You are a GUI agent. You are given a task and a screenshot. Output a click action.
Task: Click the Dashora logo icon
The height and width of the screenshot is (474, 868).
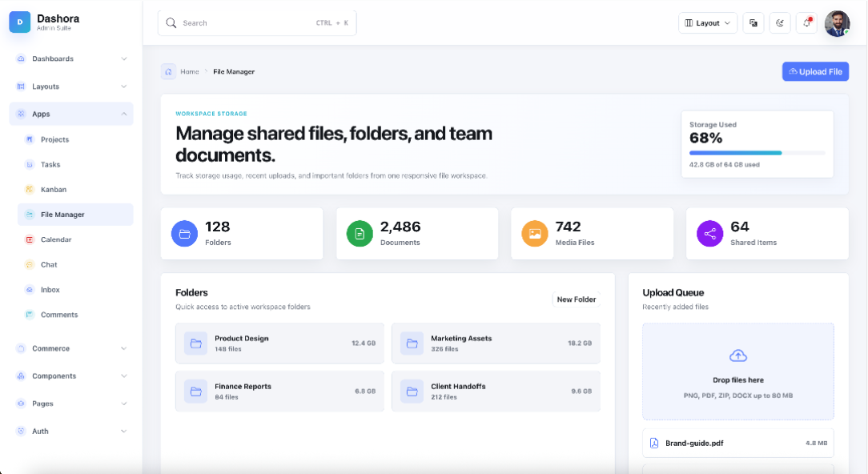[20, 22]
